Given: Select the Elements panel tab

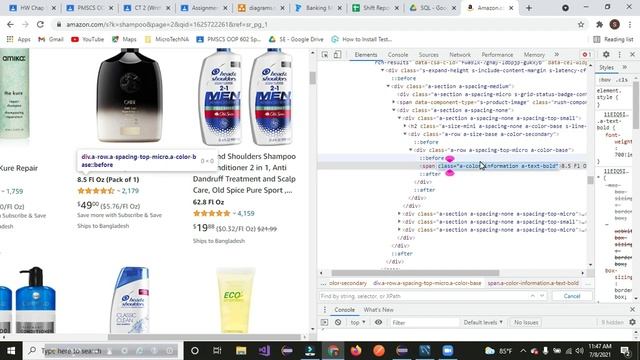Looking at the screenshot, I should (366, 54).
